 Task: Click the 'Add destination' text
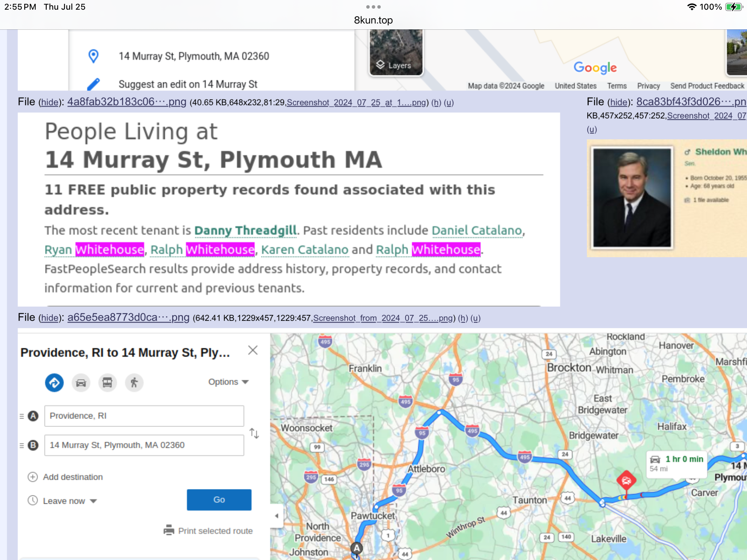[73, 477]
